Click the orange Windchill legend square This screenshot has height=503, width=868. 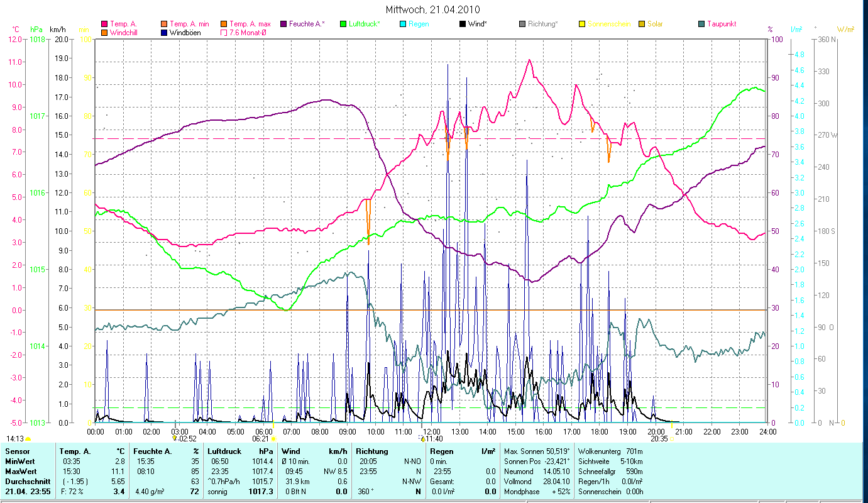tap(104, 33)
